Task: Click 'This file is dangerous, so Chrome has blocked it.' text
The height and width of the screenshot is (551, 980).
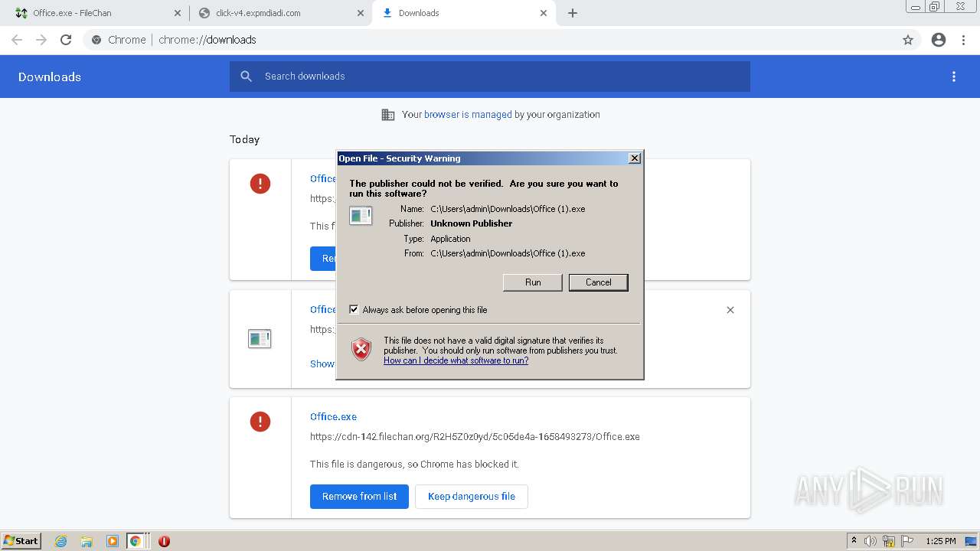Action: click(x=414, y=465)
